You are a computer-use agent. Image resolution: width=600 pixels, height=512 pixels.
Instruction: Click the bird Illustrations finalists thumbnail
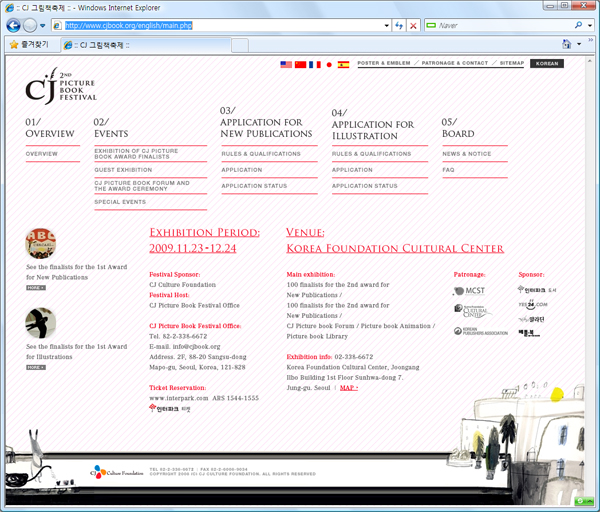click(x=41, y=323)
